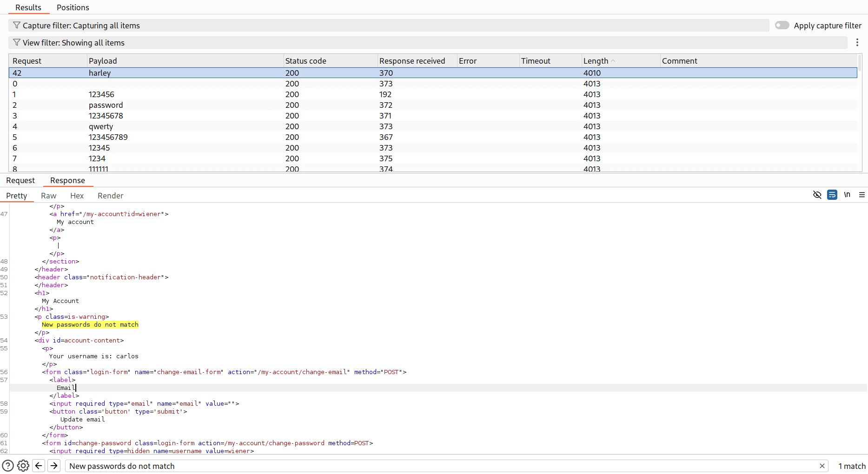Screen dimensions: 868x474
Task: Open the Render view of the response
Action: click(110, 196)
